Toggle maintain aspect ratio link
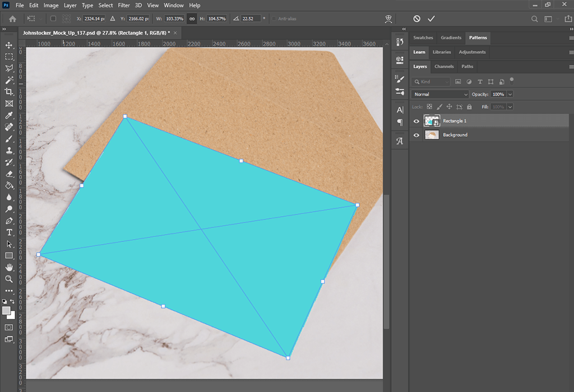 point(192,18)
